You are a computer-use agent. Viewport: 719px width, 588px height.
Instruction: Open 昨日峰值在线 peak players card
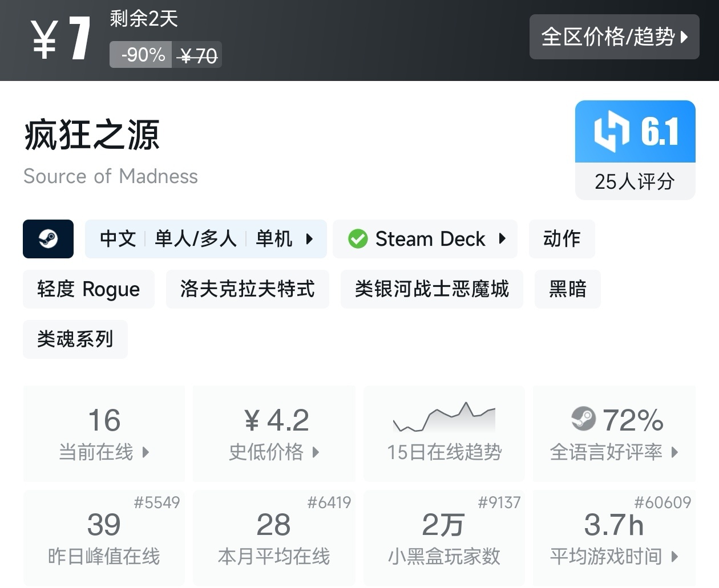tap(104, 538)
